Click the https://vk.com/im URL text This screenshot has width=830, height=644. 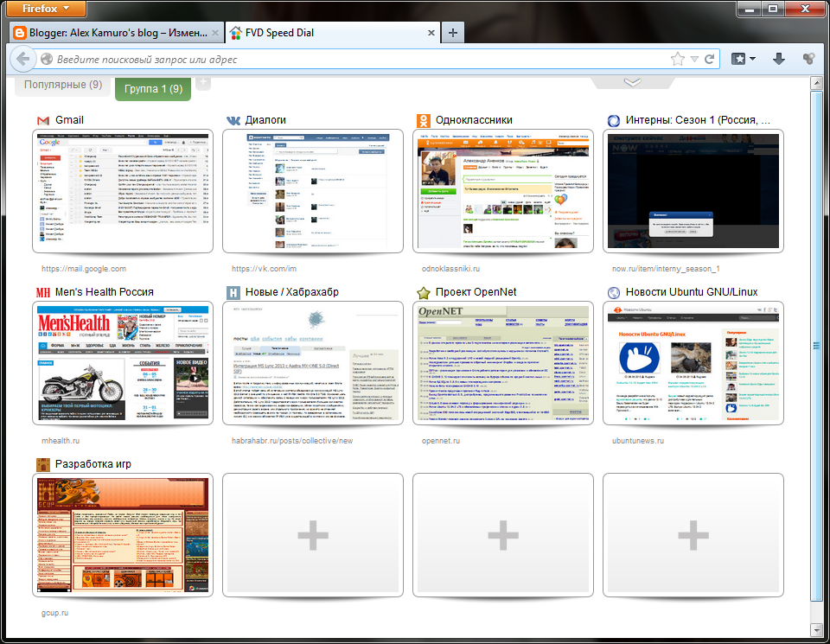(264, 269)
